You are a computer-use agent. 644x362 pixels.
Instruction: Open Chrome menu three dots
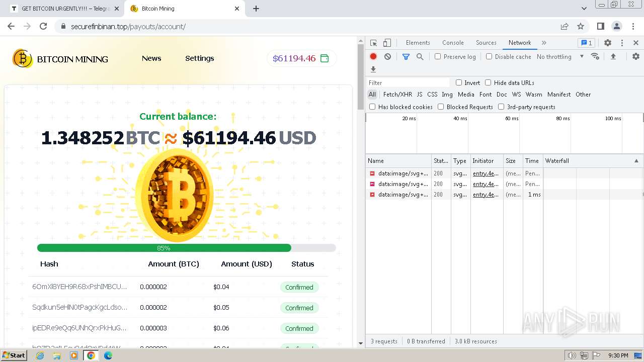632,26
